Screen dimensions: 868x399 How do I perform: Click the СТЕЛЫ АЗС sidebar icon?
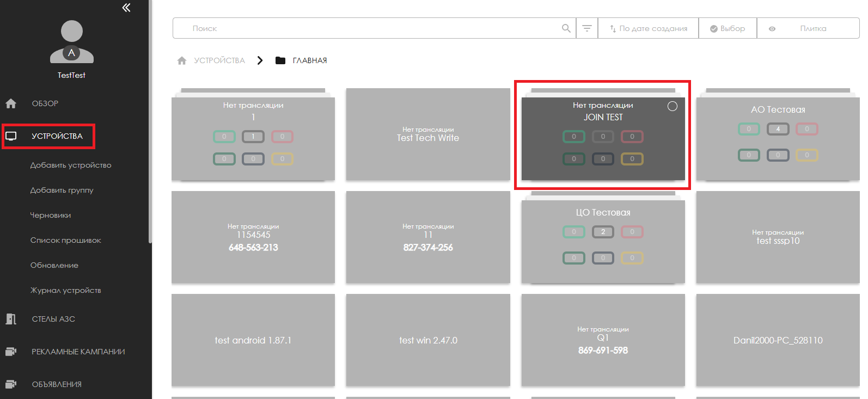click(x=11, y=319)
